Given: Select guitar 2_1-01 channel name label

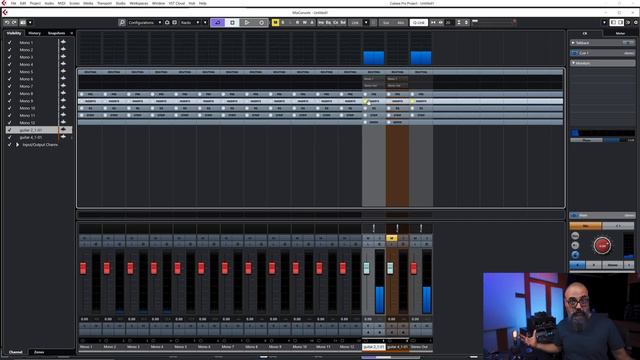Looking at the screenshot, I should coord(373,347).
